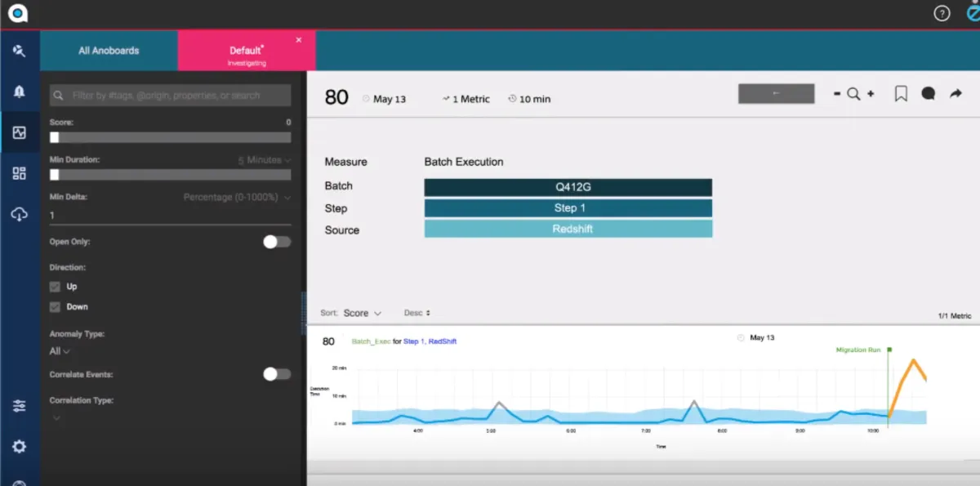The image size is (980, 486).
Task: Click the Step 1 tag
Action: pyautogui.click(x=568, y=208)
